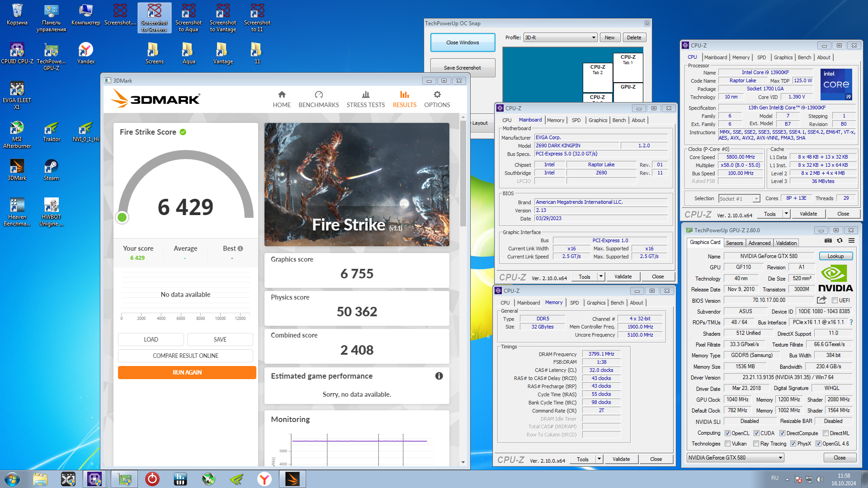Viewport: 868px width, 488px height.
Task: Toggle OpenCL checkbox in GPU-Z
Action: tap(727, 433)
